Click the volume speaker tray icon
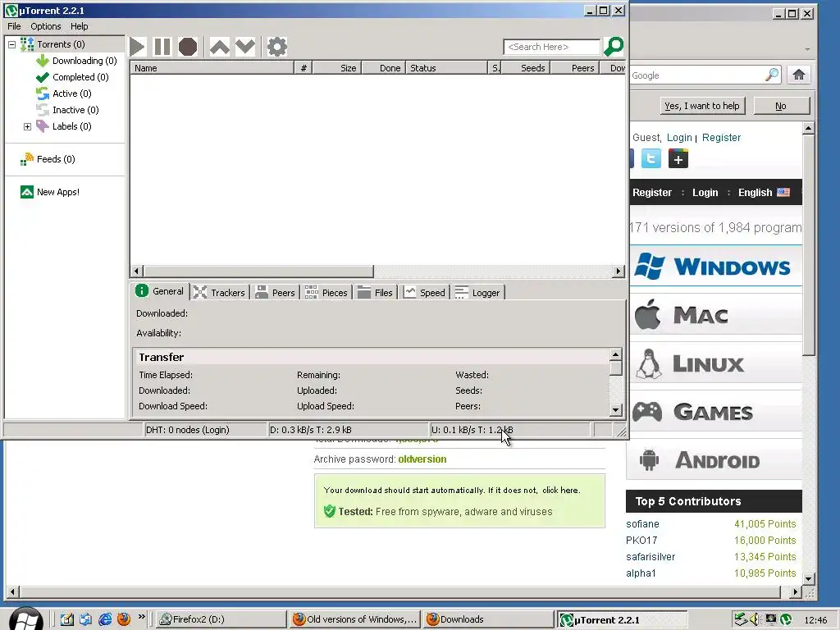 [755, 620]
